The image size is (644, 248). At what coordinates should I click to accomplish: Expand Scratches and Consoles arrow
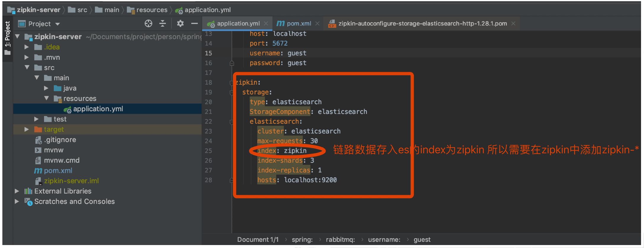(x=17, y=202)
